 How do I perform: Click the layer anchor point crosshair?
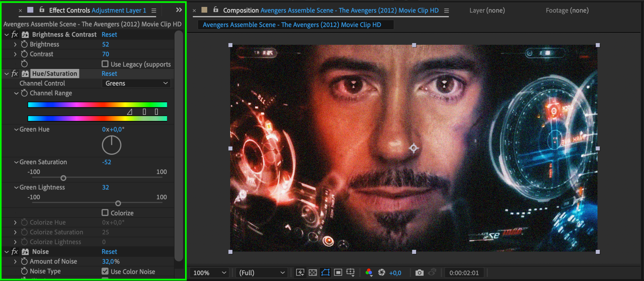click(414, 148)
